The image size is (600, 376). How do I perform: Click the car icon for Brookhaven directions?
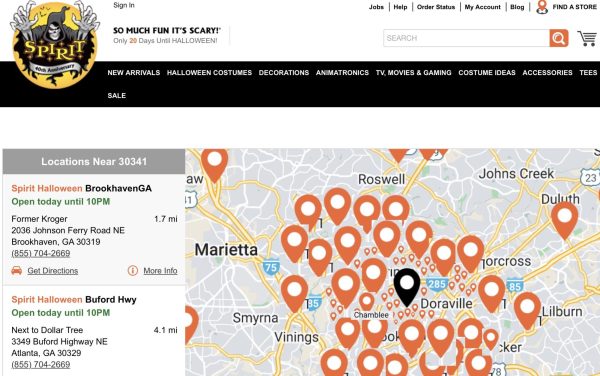coord(16,270)
